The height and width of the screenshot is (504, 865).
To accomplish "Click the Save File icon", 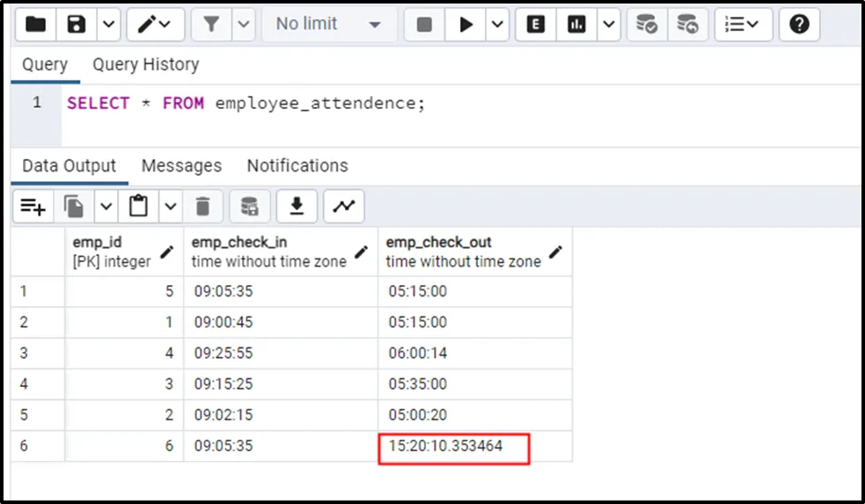I will (77, 24).
